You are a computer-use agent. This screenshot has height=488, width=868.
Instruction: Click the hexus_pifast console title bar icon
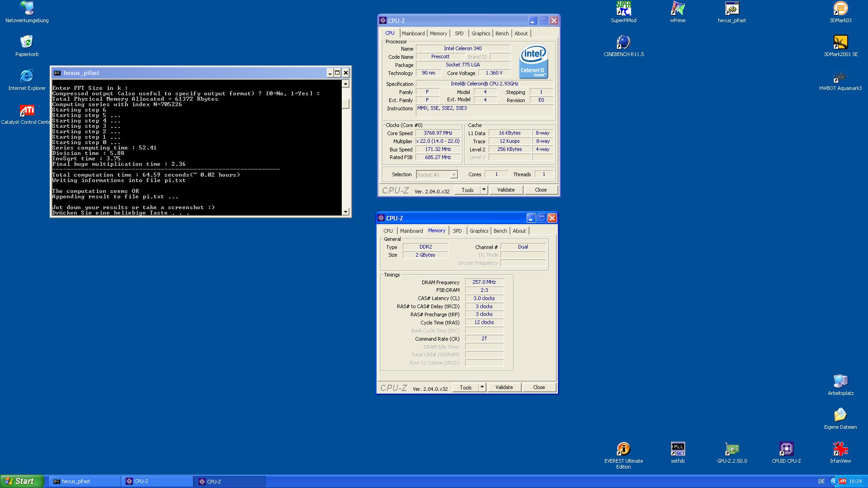coord(57,73)
